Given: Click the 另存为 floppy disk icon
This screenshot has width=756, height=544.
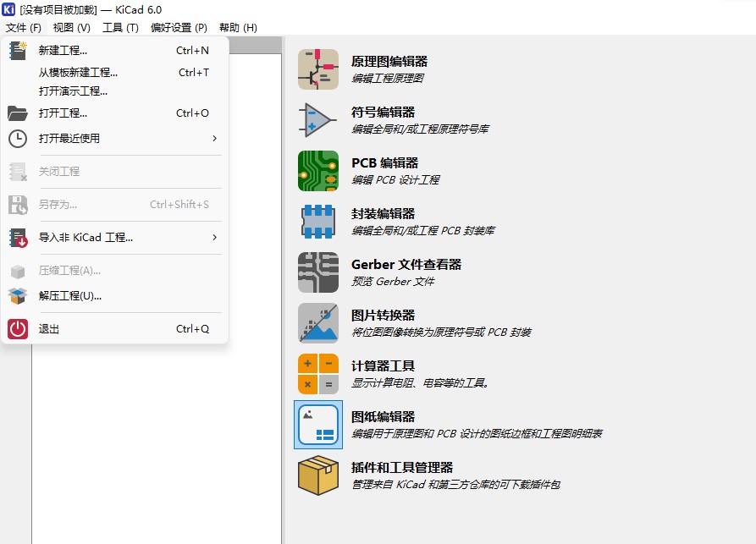Looking at the screenshot, I should tap(18, 205).
